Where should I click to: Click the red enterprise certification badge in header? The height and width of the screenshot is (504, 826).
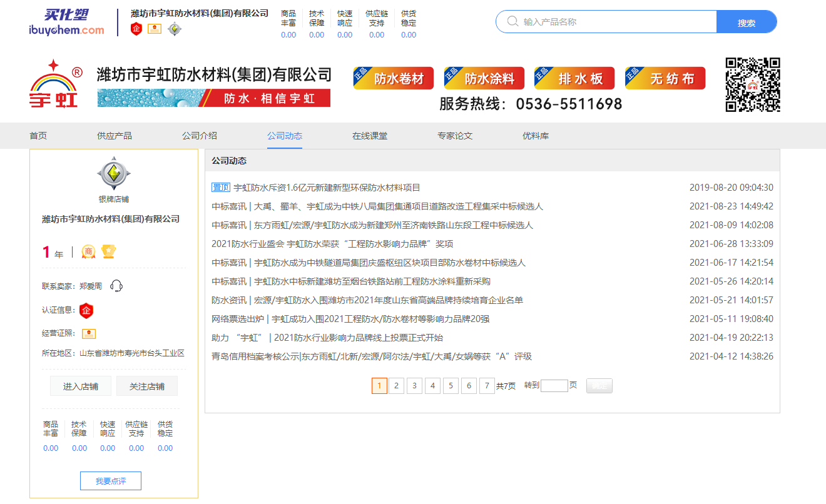136,29
